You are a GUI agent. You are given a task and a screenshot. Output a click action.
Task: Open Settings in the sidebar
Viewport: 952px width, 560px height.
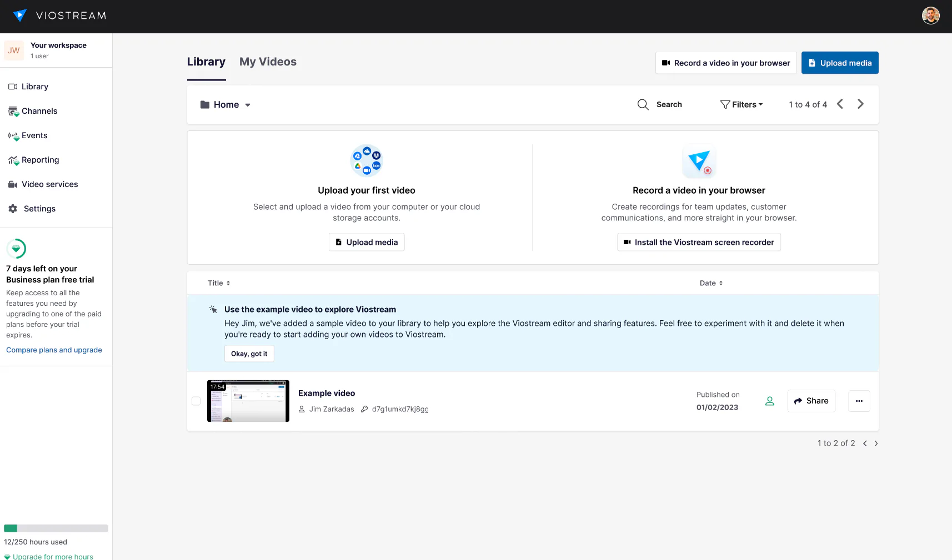pos(32,209)
